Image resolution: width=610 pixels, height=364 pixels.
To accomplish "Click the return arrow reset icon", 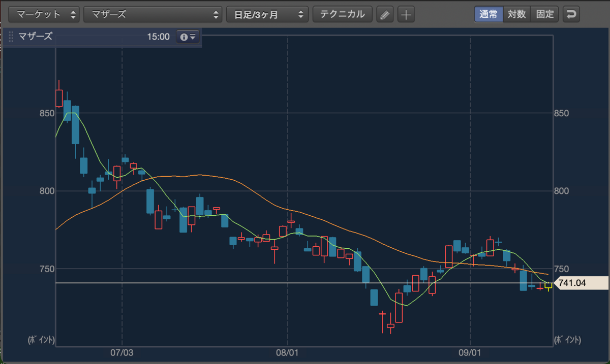I will click(572, 14).
